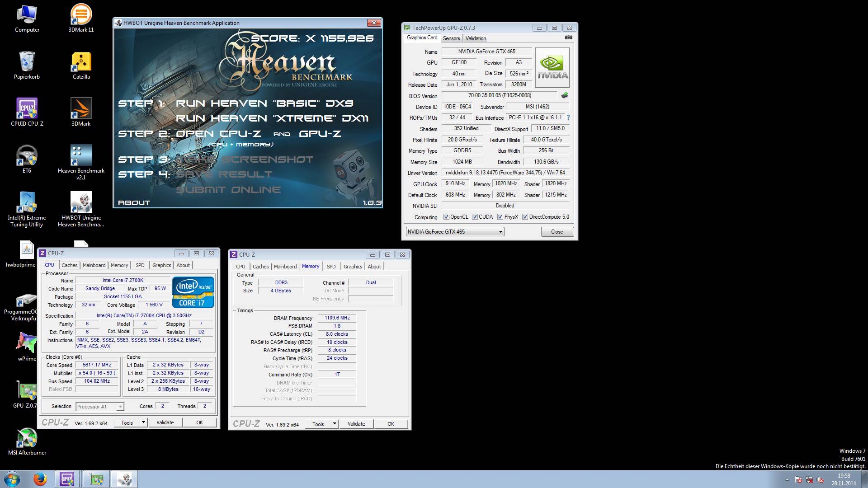Launch the wPrime desktop icon
The width and height of the screenshot is (868, 488).
pos(27,347)
